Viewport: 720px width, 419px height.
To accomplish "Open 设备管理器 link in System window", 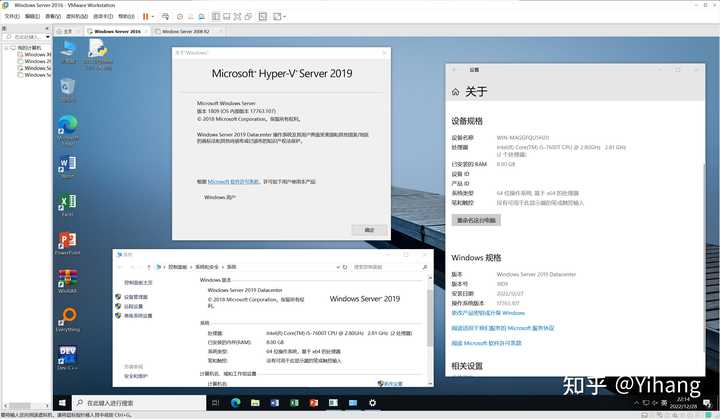I will coord(136,297).
